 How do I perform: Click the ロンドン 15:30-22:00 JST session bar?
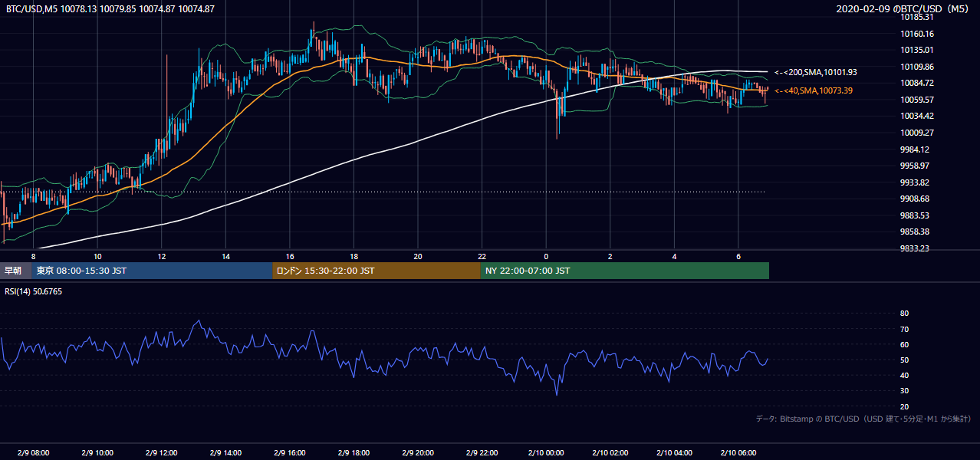click(x=377, y=271)
